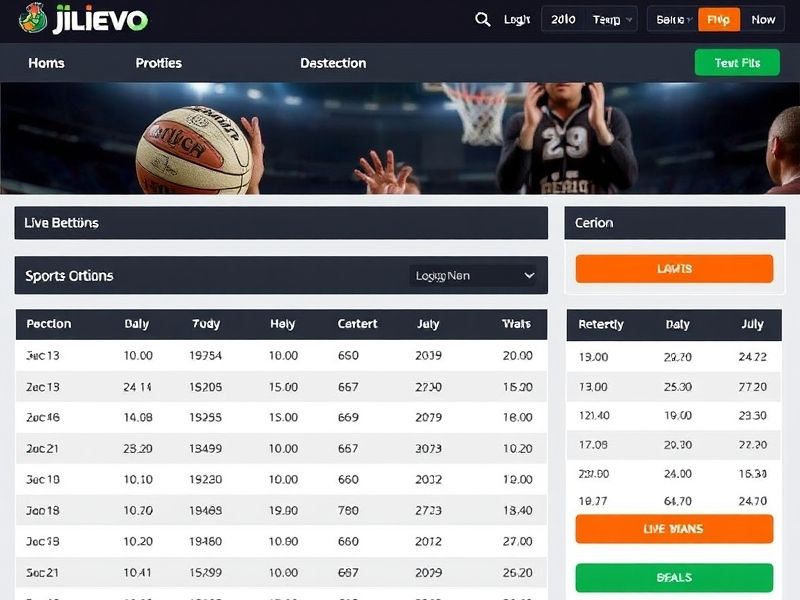Select the 14.08 cell in table

[138, 417]
